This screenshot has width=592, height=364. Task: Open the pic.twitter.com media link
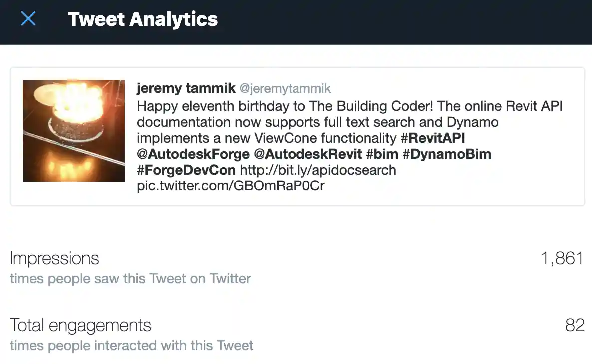pos(231,186)
